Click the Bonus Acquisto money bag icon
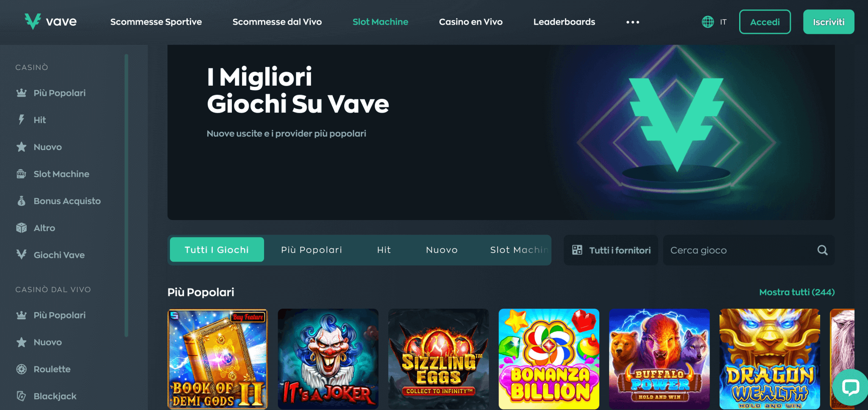This screenshot has width=868, height=410. click(21, 201)
